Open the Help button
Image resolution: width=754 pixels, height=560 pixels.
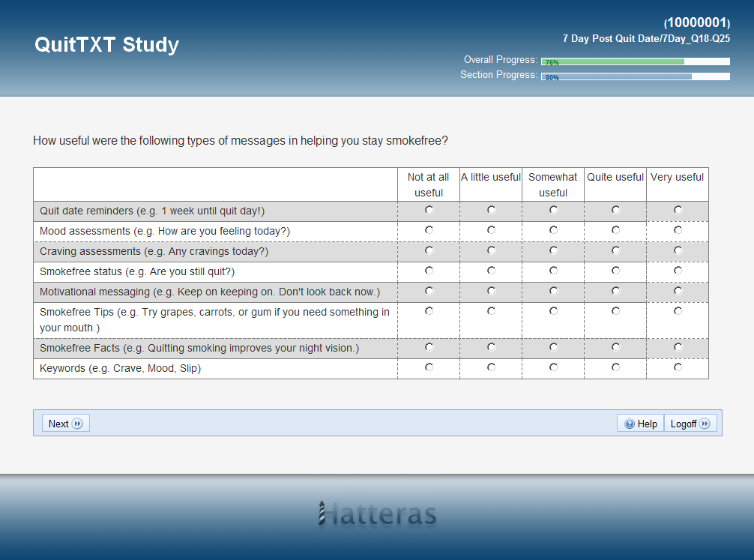[x=641, y=424]
